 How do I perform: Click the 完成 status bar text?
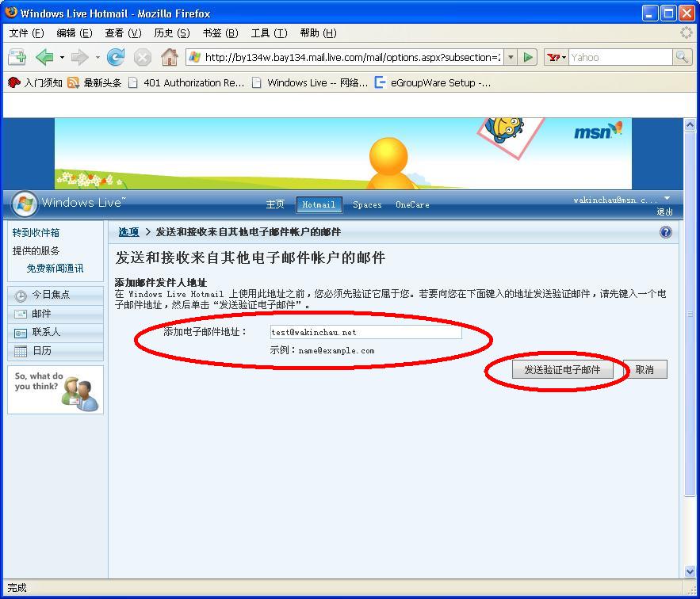coord(17,587)
